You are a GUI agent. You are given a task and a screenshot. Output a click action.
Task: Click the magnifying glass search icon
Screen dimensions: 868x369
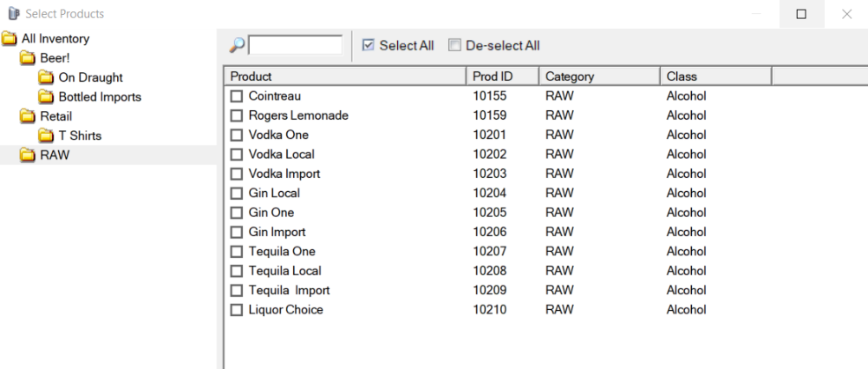click(x=237, y=45)
